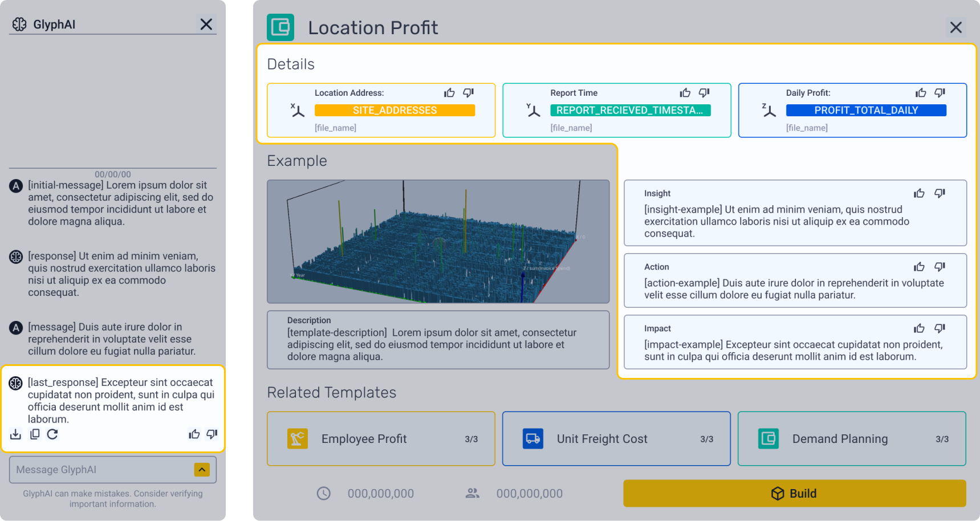This screenshot has width=980, height=521.
Task: Click the clock icon in the modal footer
Action: (323, 493)
